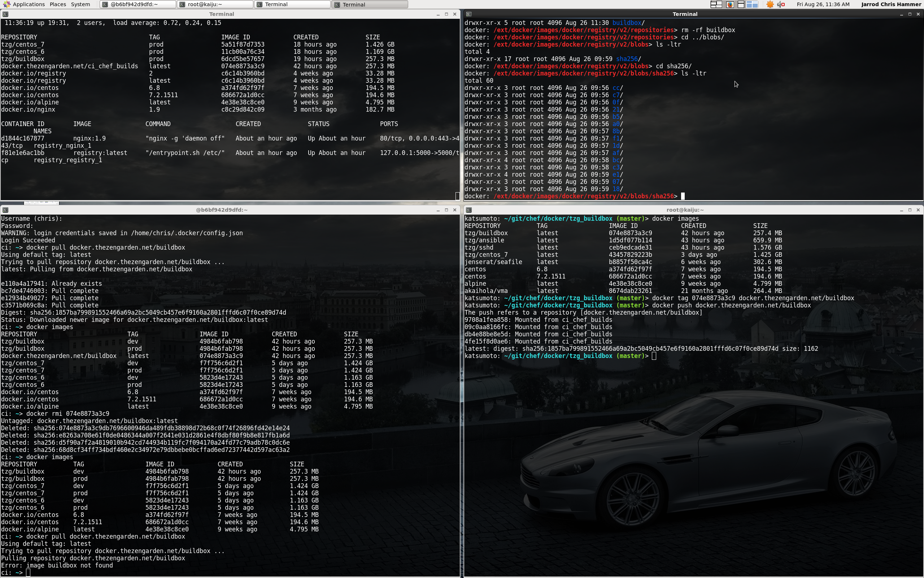Click the 'docker push docker.thezengarden.net/buildbox' command
The height and width of the screenshot is (578, 924).
(731, 306)
